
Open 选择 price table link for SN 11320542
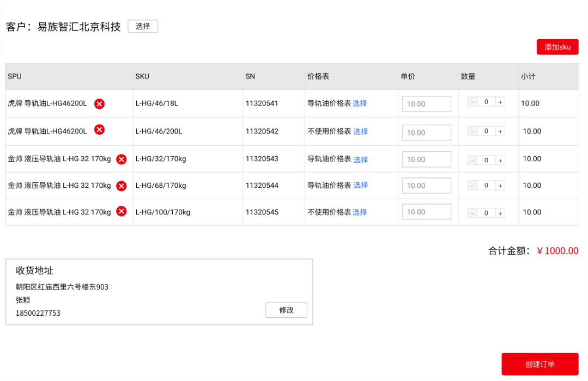[361, 132]
